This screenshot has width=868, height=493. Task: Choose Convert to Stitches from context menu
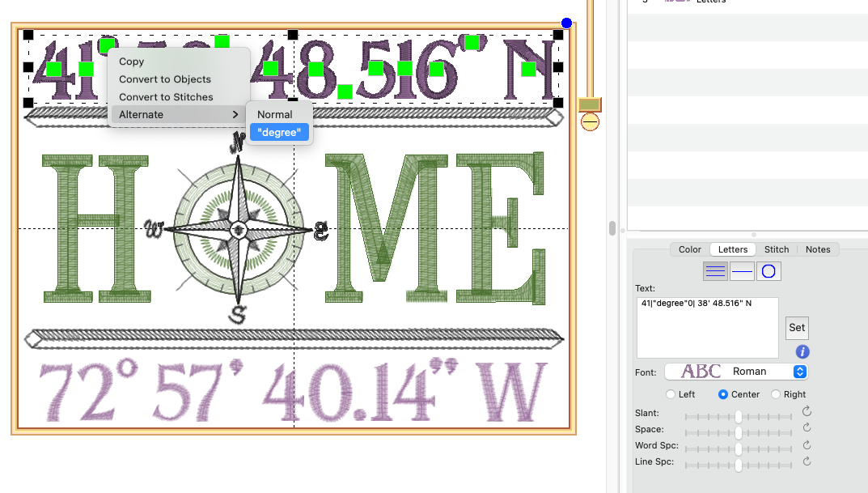click(166, 97)
